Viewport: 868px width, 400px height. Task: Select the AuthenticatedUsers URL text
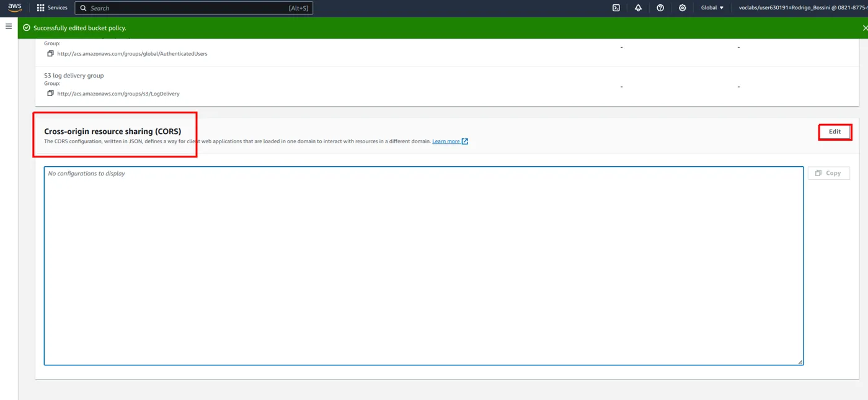(132, 54)
